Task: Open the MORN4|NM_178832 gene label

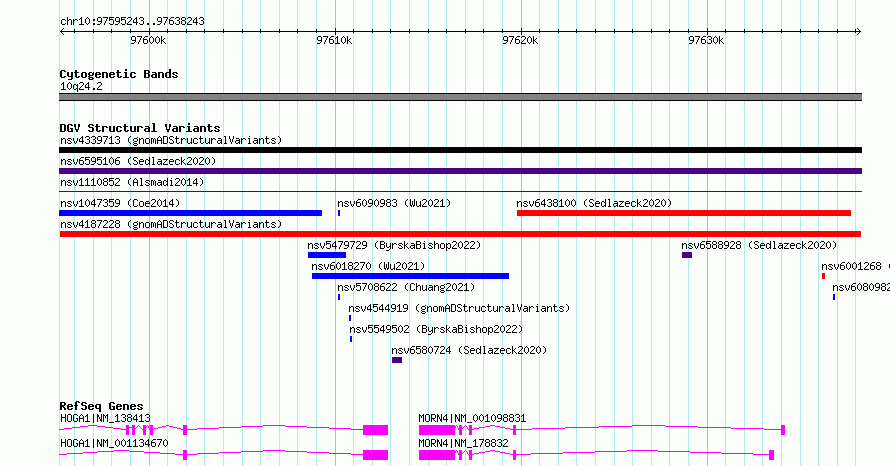Action: click(463, 443)
